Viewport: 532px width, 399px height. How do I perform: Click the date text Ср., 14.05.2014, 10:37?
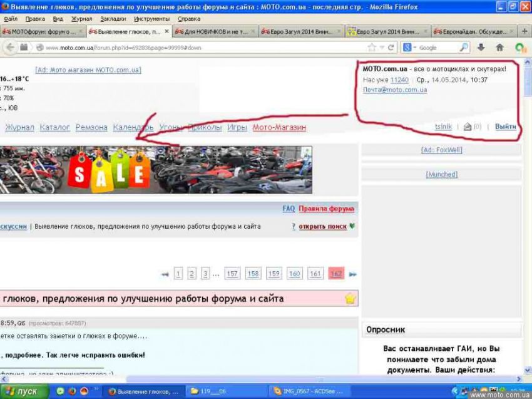tap(452, 80)
